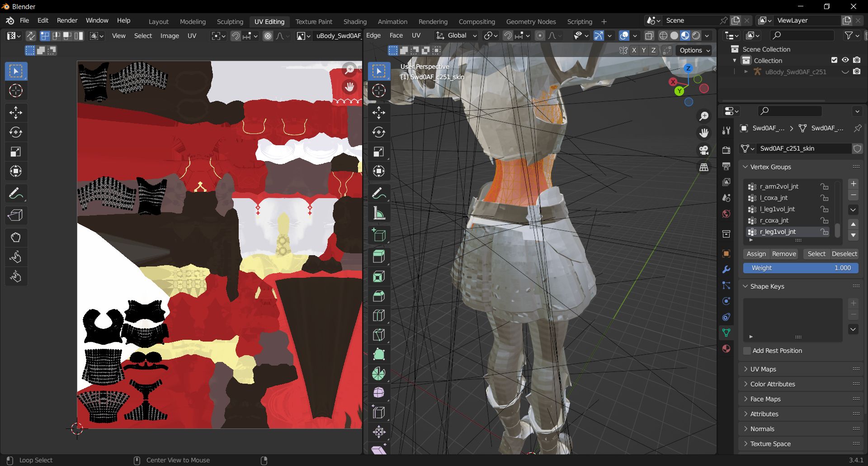Switch to the Texture Paint workspace tab
This screenshot has width=868, height=466.
pos(314,21)
